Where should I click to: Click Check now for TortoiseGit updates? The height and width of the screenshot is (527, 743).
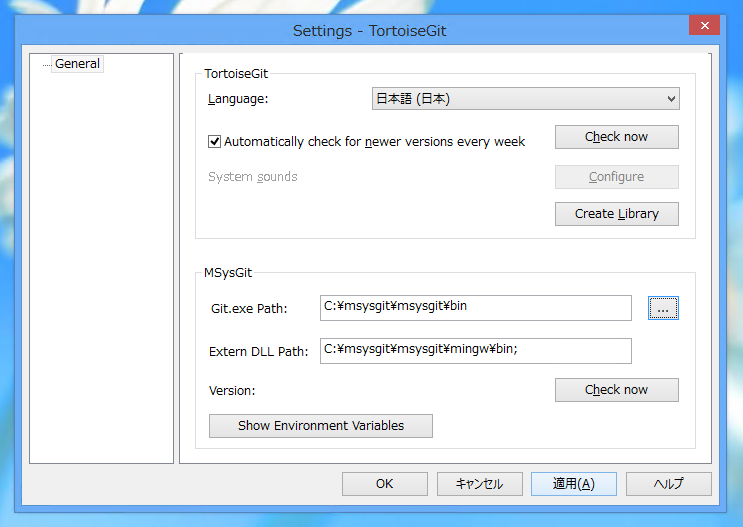pyautogui.click(x=616, y=137)
